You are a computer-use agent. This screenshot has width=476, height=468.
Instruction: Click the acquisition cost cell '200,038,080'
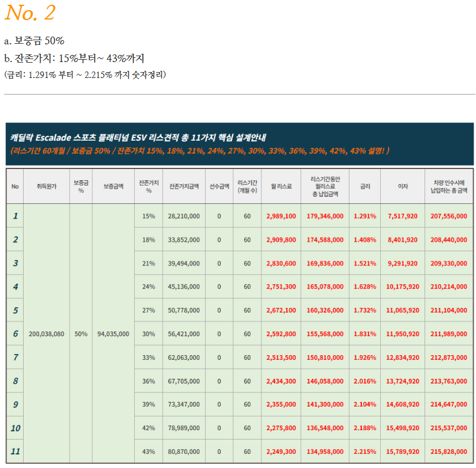[47, 334]
